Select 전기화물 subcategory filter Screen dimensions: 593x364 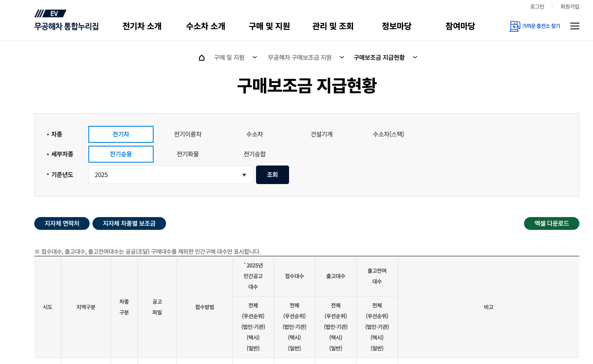[187, 154]
